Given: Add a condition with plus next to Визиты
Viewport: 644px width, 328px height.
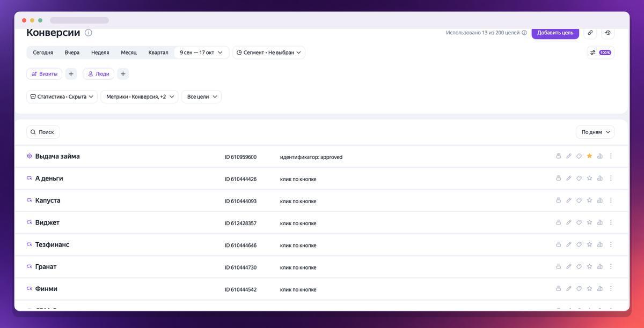Looking at the screenshot, I should click(71, 74).
